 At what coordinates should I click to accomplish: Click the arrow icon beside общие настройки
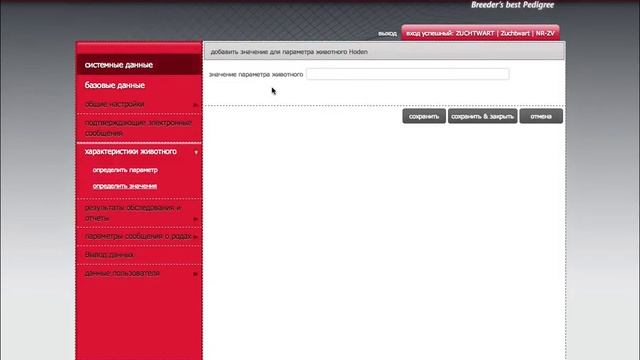pos(195,105)
